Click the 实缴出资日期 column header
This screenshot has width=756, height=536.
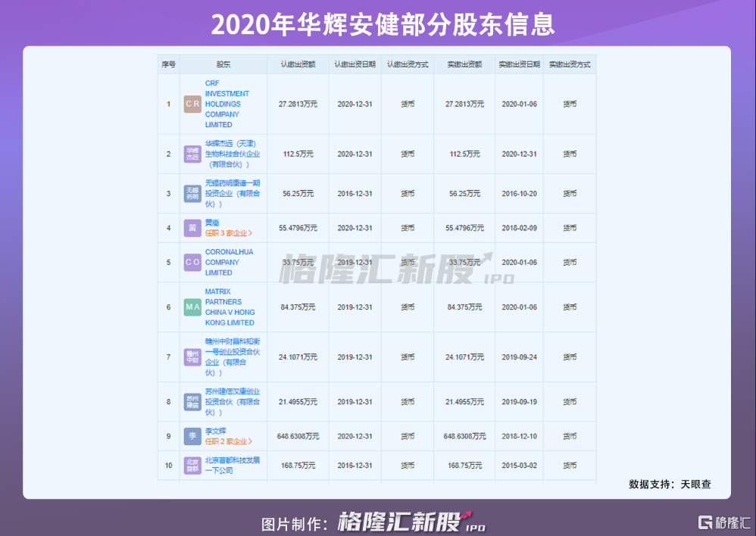[519, 65]
